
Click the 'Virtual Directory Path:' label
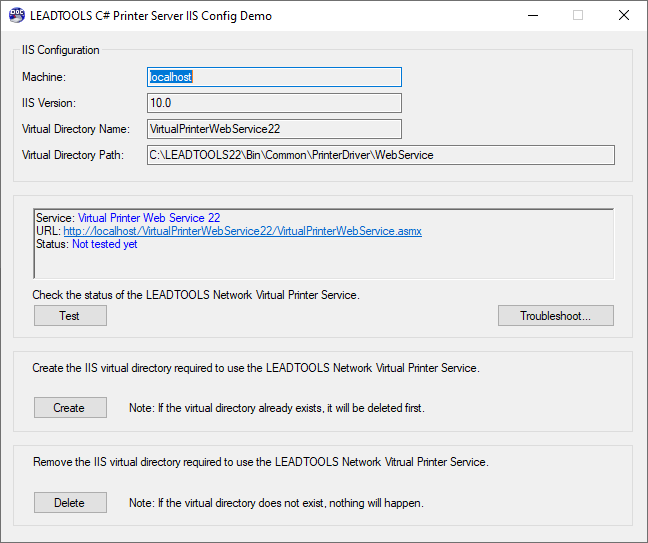(73, 155)
